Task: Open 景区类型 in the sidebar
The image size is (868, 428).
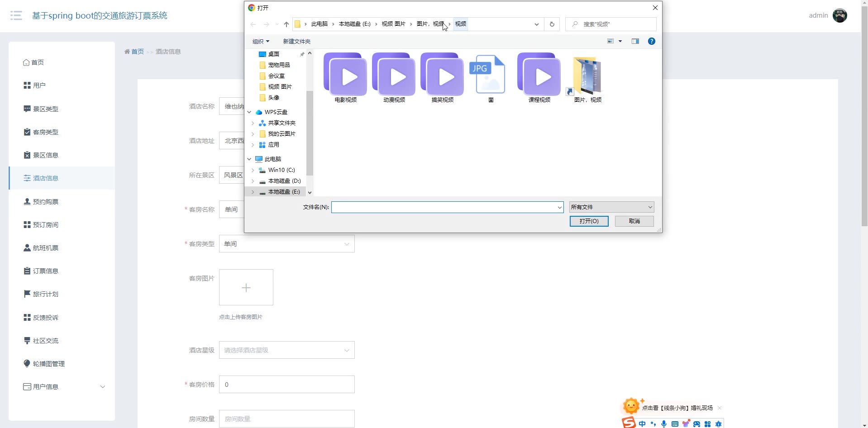Action: coord(62,109)
